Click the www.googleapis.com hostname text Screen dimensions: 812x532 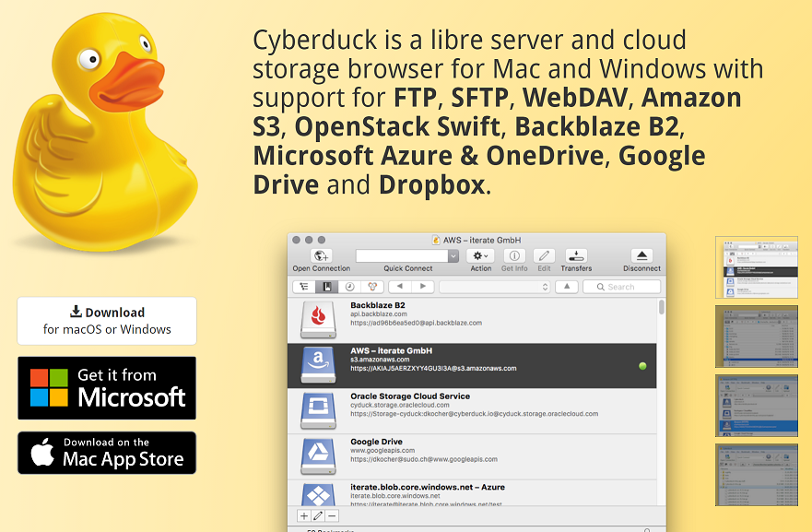point(382,451)
